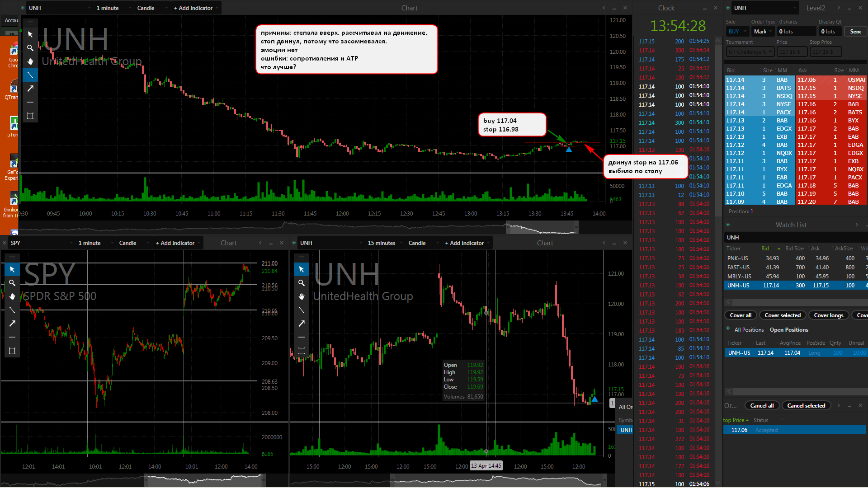Select zoom tool in 15-minute UNH chart

coord(302,283)
